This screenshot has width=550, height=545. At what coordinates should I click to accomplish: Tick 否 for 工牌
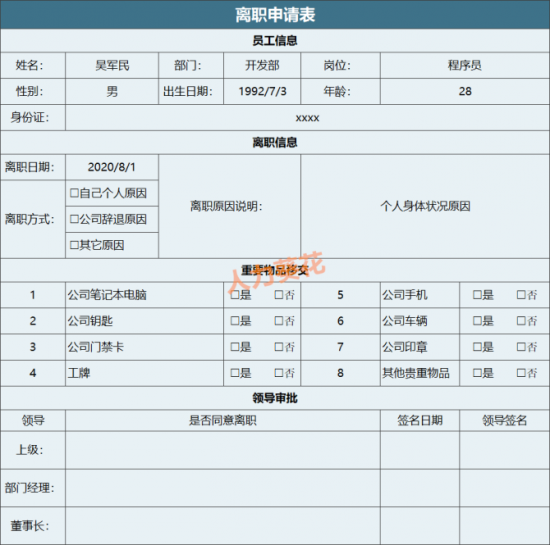[279, 373]
